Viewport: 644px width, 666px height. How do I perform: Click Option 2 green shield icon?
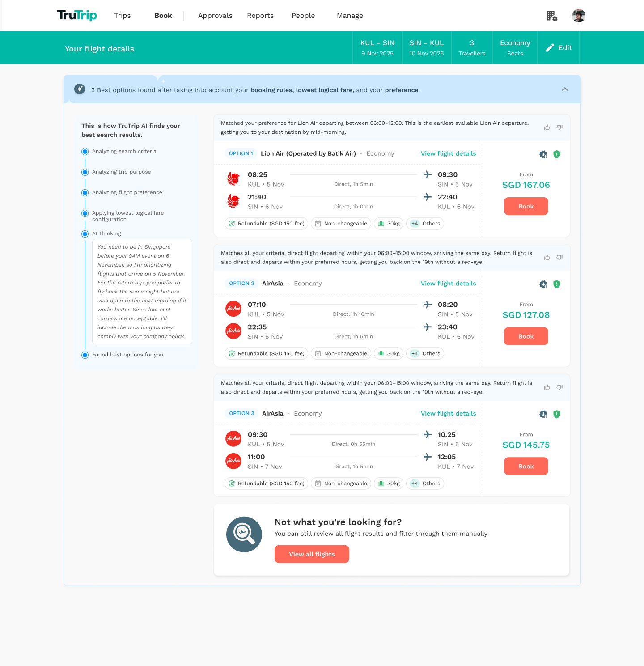557,284
